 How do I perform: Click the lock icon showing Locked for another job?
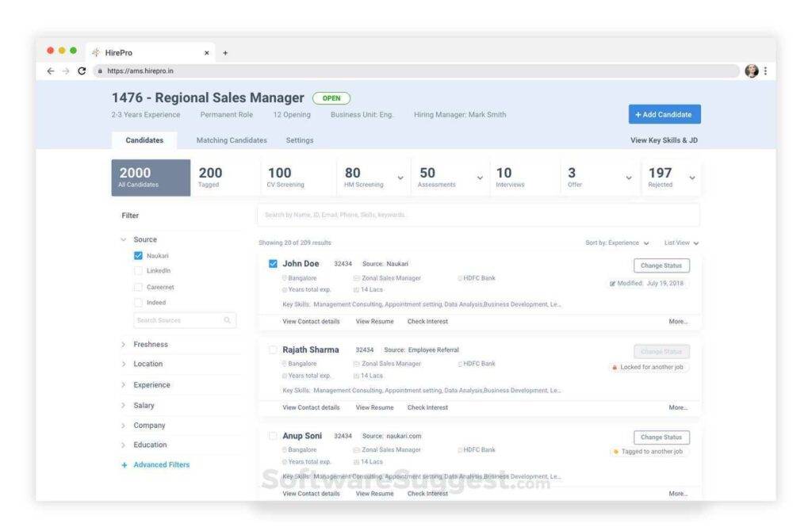click(613, 367)
